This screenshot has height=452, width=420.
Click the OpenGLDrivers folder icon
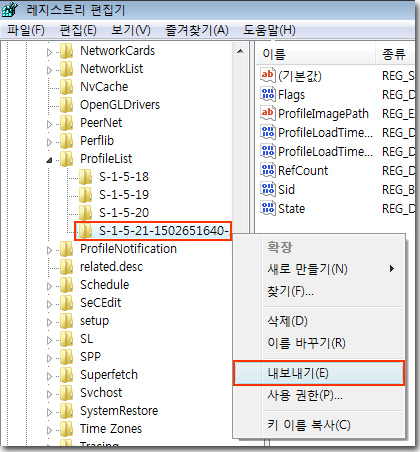(x=67, y=105)
